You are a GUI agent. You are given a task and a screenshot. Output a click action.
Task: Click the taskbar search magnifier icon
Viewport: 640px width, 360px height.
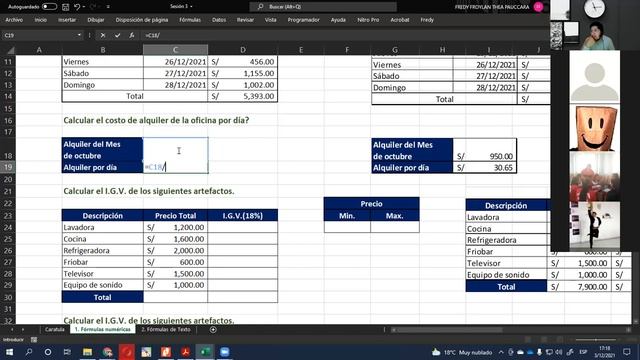pos(29,352)
